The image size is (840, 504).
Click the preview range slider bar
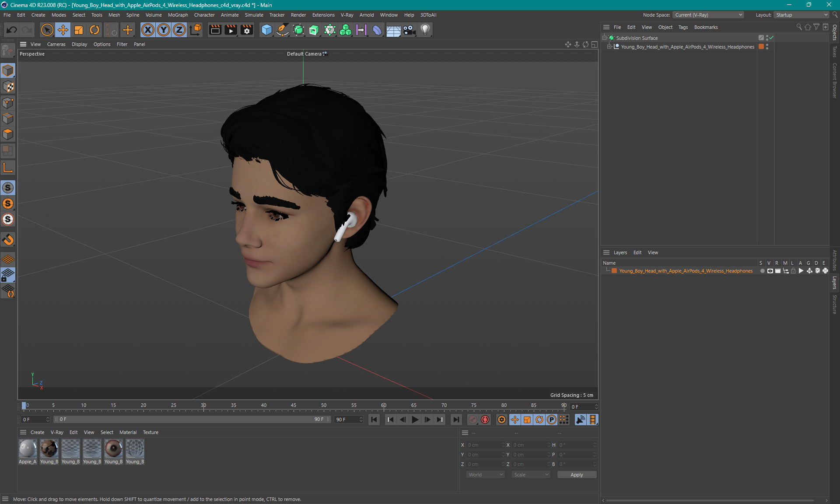tap(192, 419)
